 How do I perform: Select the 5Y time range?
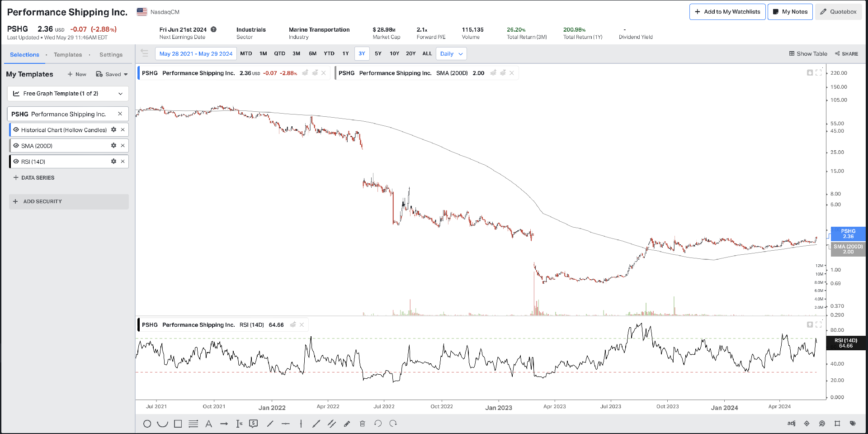(x=378, y=53)
